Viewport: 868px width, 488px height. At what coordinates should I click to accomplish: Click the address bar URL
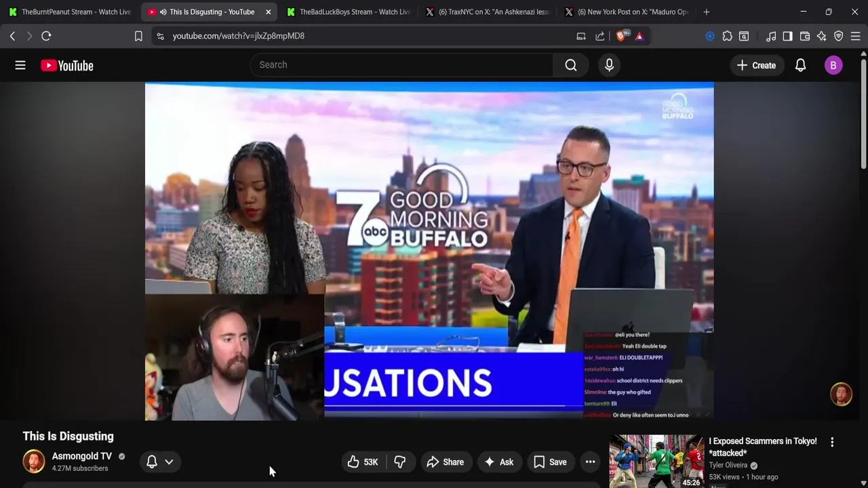click(239, 36)
